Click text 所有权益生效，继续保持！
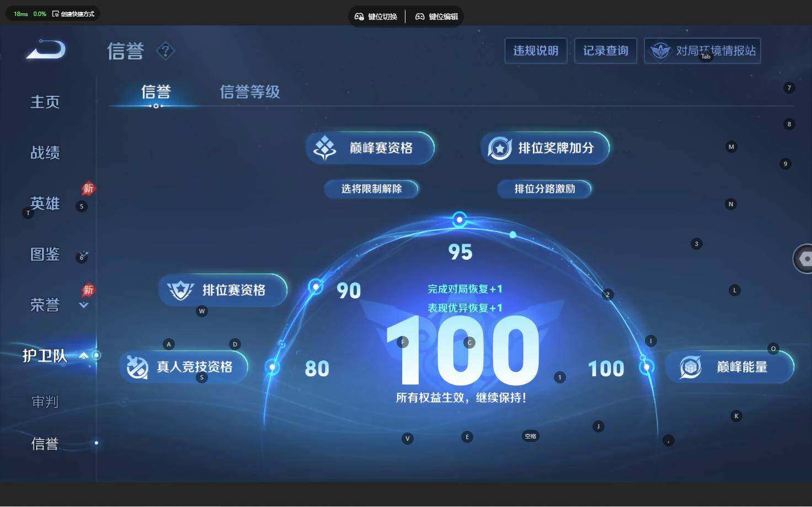 461,398
